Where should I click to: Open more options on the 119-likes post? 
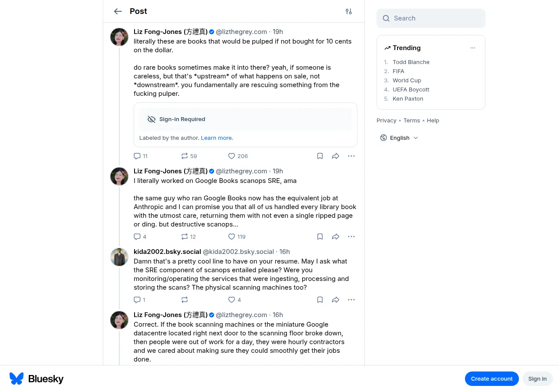[x=351, y=237]
